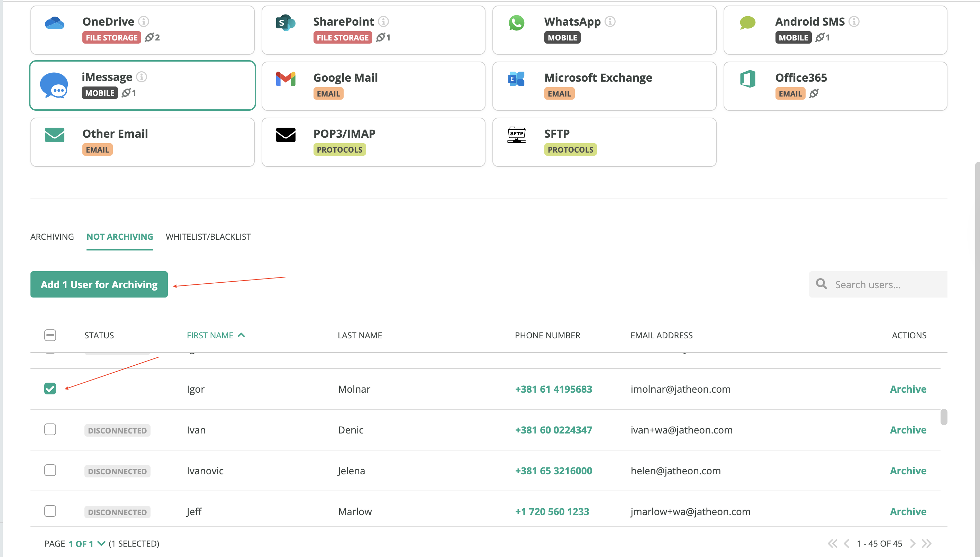This screenshot has height=557, width=980.
Task: Select the WhatsApp source card
Action: pyautogui.click(x=604, y=30)
